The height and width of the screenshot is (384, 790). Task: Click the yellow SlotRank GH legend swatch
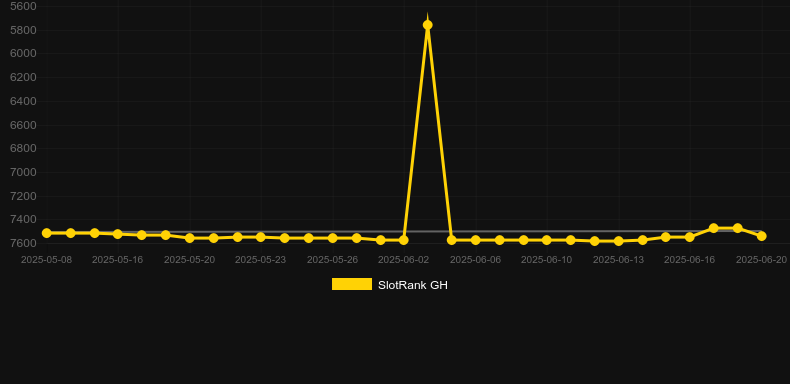352,284
